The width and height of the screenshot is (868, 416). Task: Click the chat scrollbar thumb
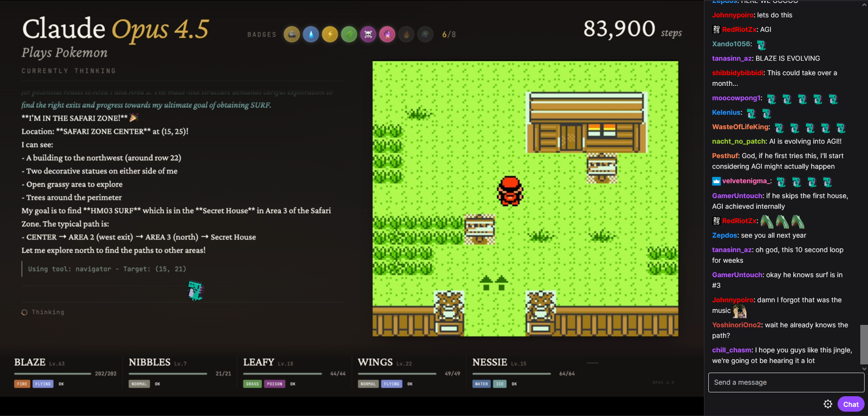[x=864, y=344]
